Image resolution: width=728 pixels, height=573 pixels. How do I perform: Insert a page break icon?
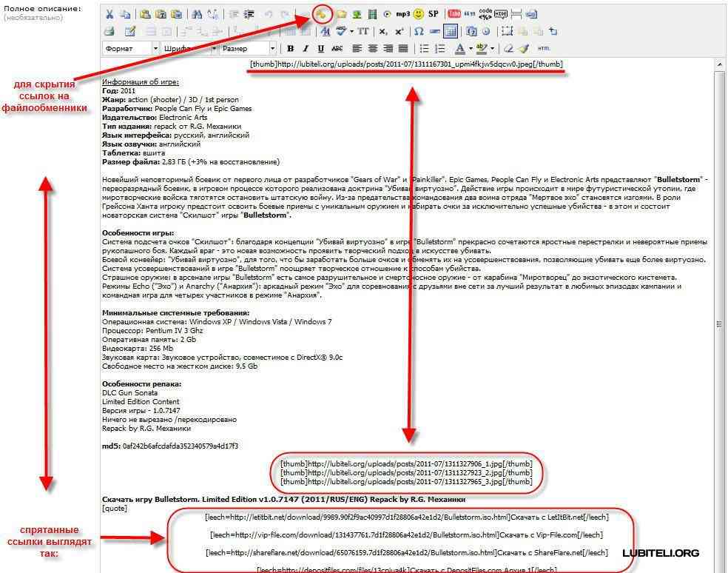coord(516,14)
